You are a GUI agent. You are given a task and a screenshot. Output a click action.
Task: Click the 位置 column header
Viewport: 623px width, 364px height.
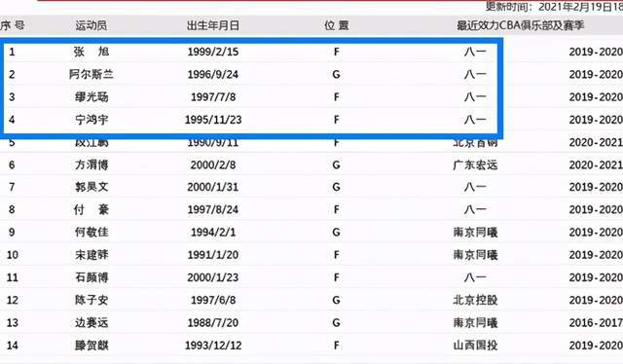(x=336, y=26)
